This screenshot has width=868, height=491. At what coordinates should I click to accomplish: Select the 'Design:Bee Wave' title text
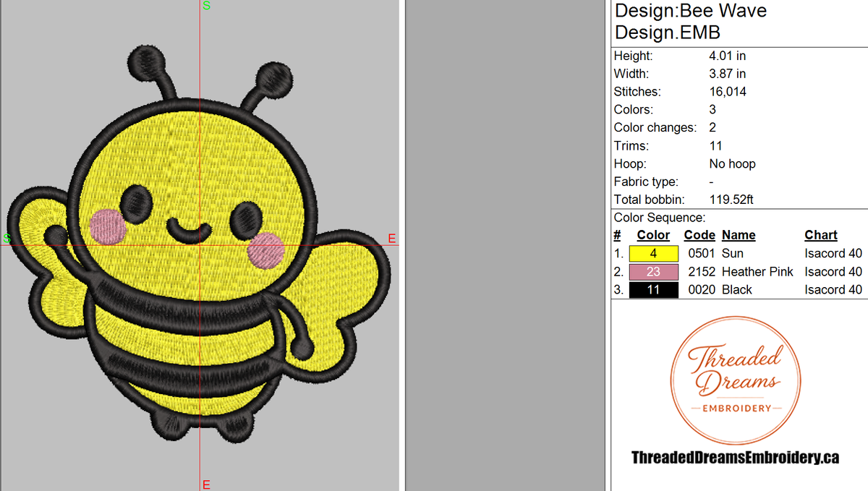[690, 11]
